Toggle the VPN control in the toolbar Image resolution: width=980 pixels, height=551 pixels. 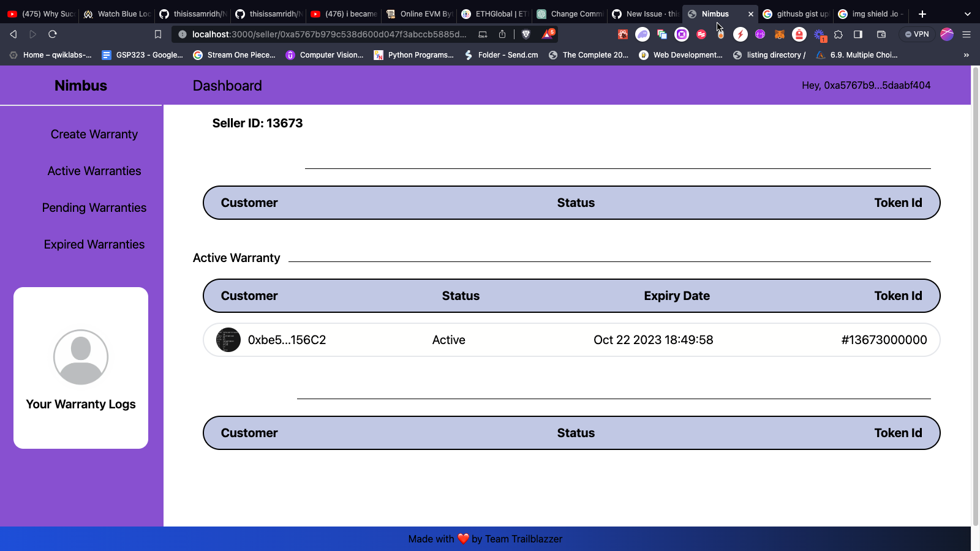tap(916, 34)
